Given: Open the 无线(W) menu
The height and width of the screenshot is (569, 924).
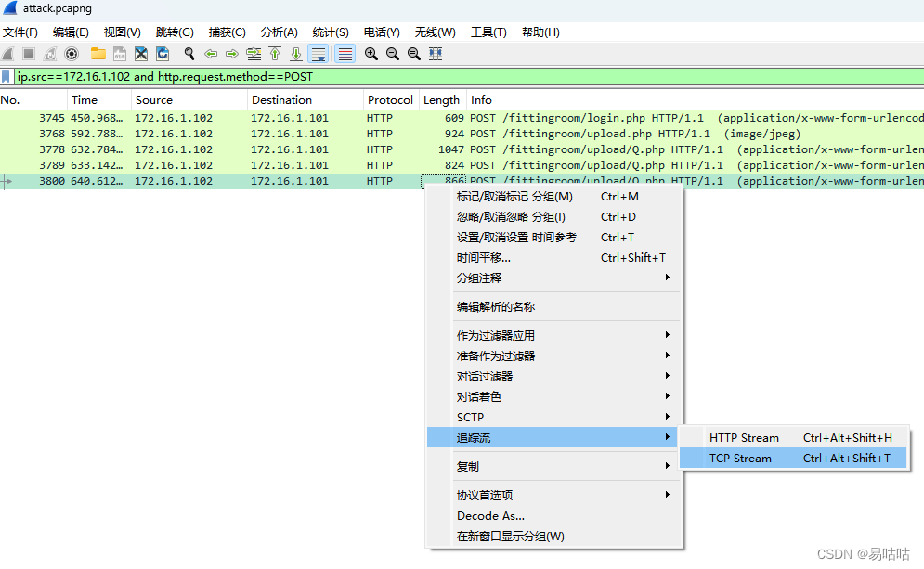Looking at the screenshot, I should (x=434, y=32).
